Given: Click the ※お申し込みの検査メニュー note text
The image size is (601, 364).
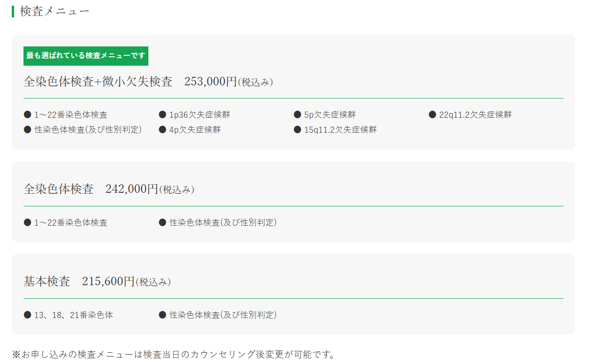Looking at the screenshot, I should (174, 354).
